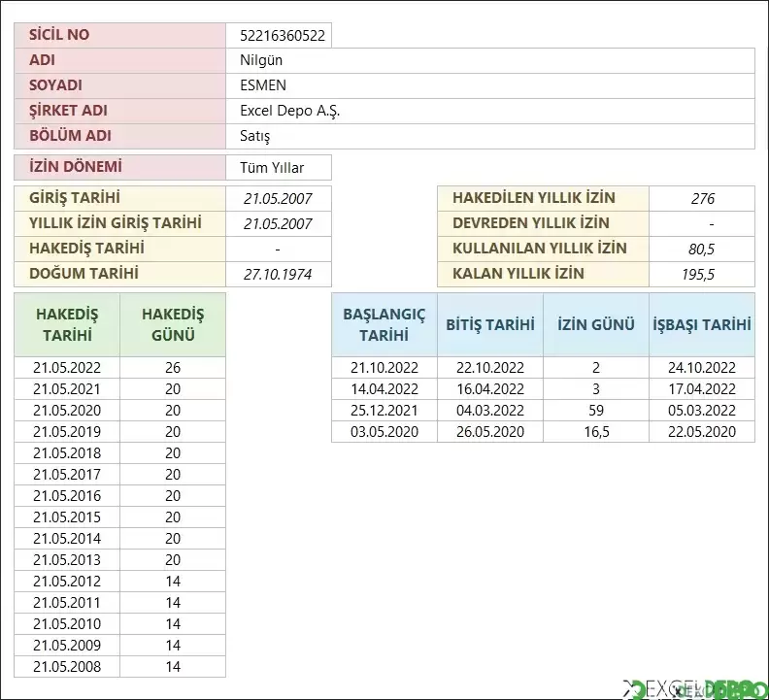
Task: Select return date 22.05.2020
Action: click(702, 432)
